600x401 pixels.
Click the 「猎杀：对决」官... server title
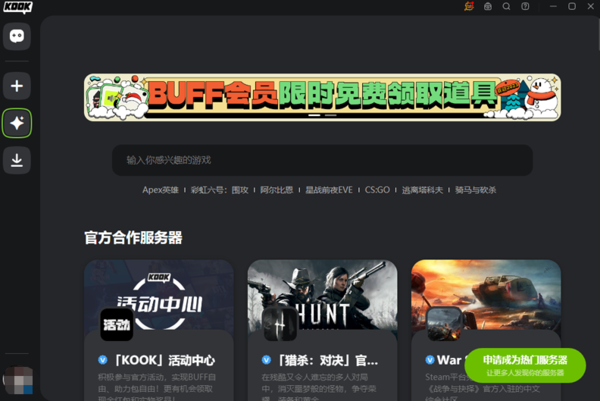coord(328,360)
